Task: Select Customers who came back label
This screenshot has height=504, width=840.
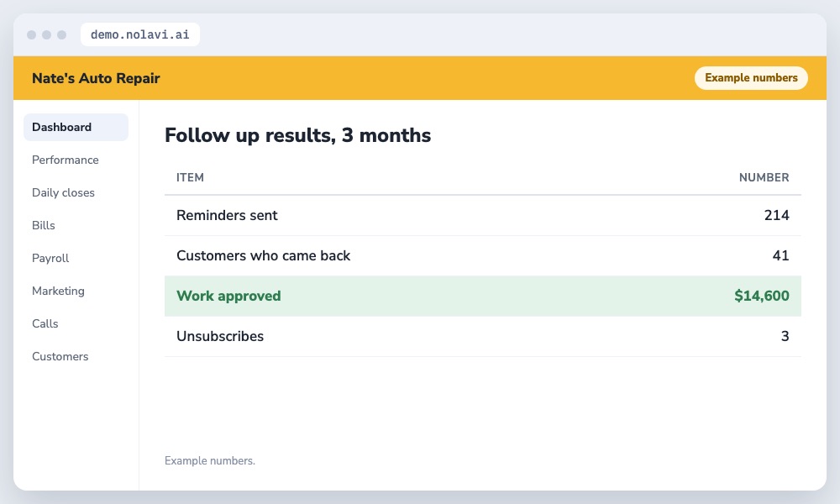Action: coord(263,255)
